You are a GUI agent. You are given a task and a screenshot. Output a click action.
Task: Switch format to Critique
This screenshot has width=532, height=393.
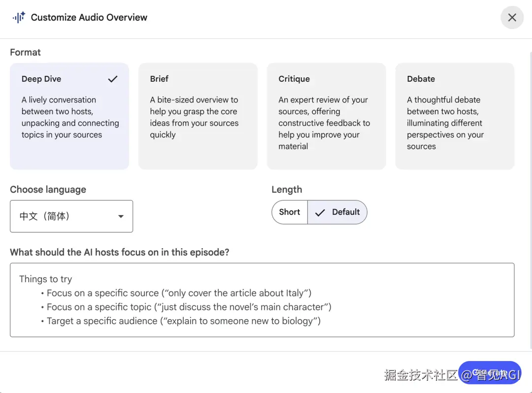point(326,116)
